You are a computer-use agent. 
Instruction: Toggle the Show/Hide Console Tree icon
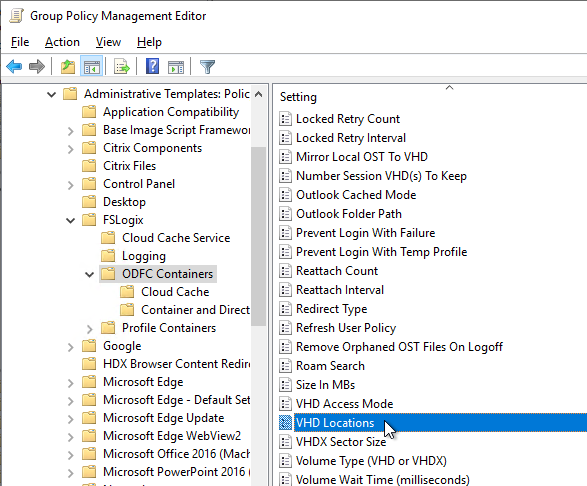91,67
